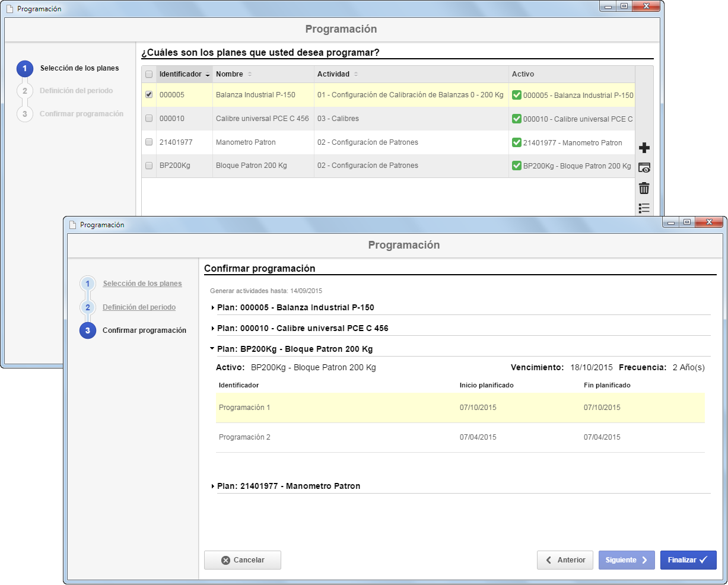Click the Finalizar button
Screen dimensions: 728x585
688,560
